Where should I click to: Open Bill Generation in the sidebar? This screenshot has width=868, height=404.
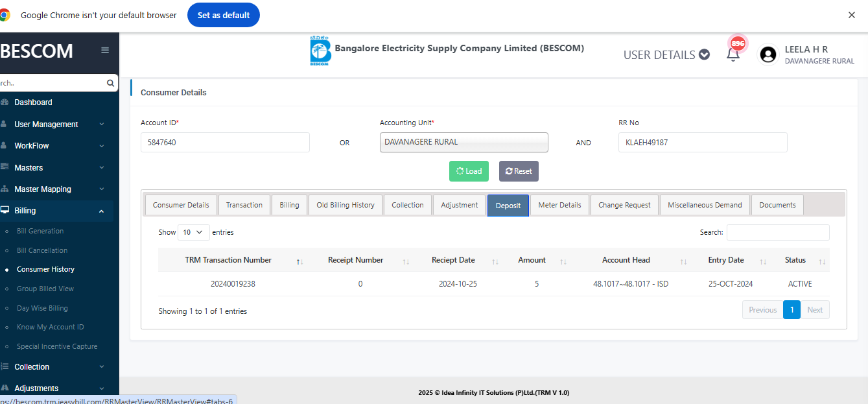[x=40, y=231]
